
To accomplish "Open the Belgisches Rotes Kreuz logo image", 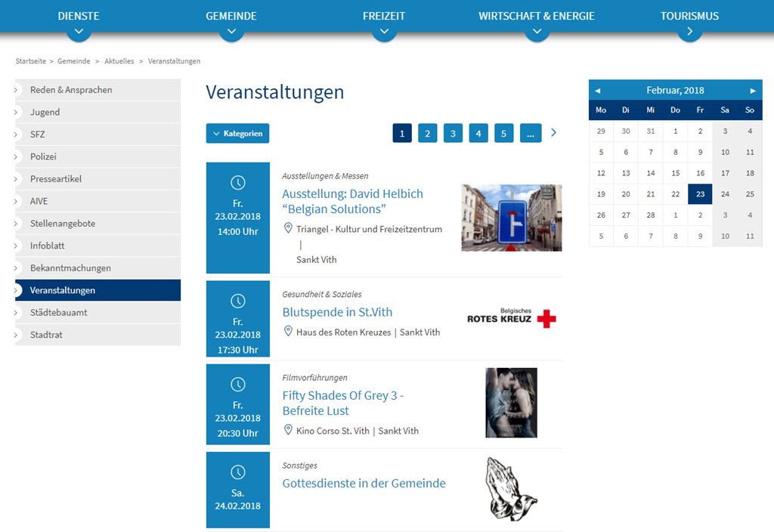I will [x=512, y=318].
